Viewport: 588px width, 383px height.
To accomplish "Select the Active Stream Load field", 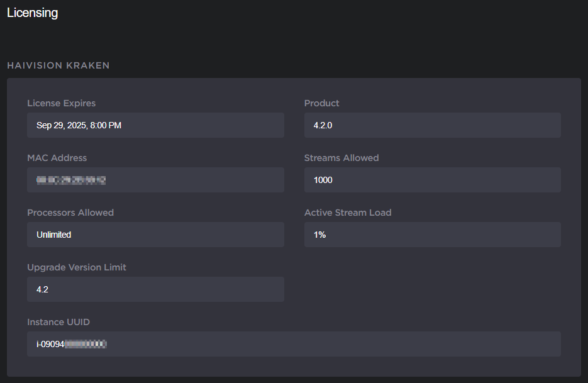I will [432, 235].
